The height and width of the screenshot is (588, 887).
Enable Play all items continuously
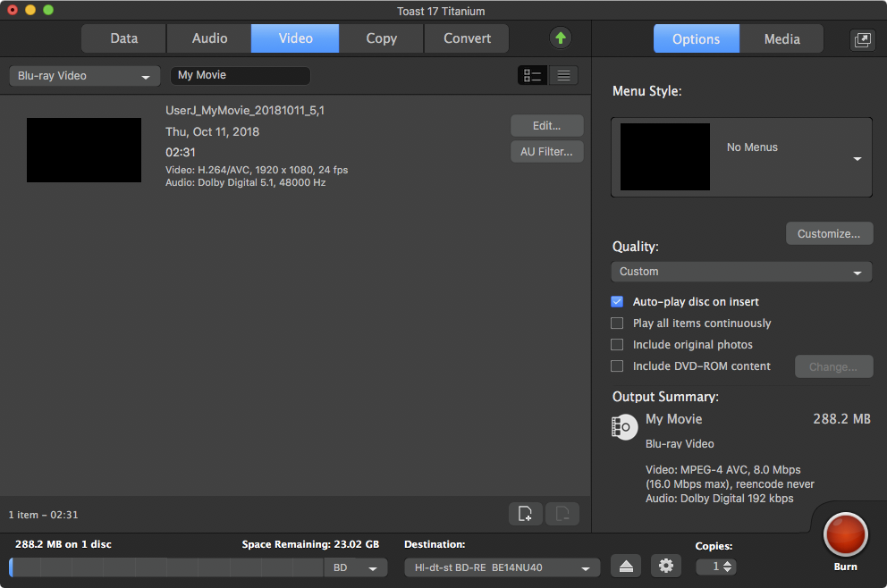tap(617, 323)
